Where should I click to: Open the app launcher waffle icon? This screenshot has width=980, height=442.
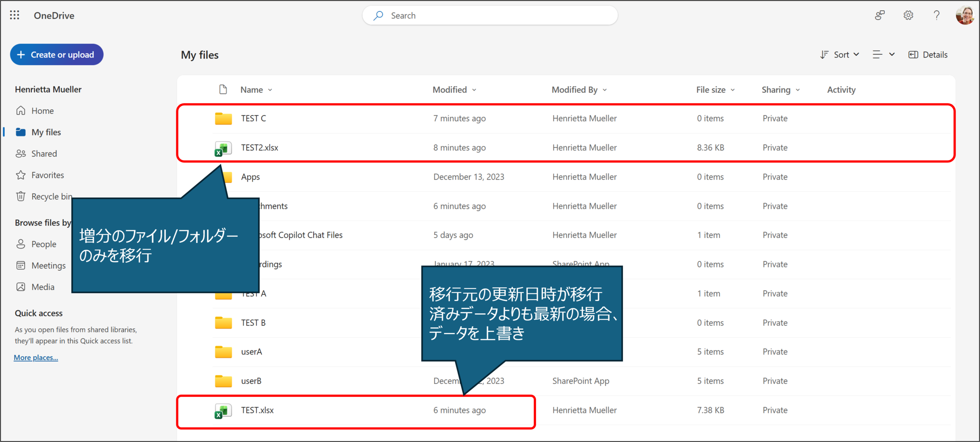point(15,15)
